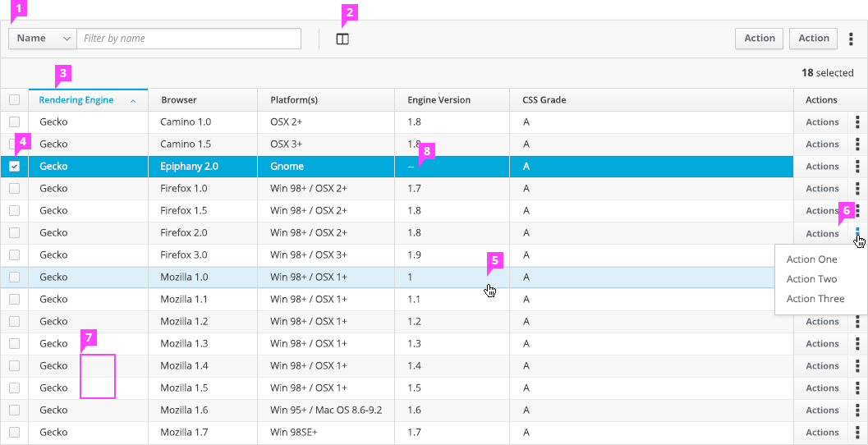Sort by the Platform(s) column header

[x=326, y=100]
